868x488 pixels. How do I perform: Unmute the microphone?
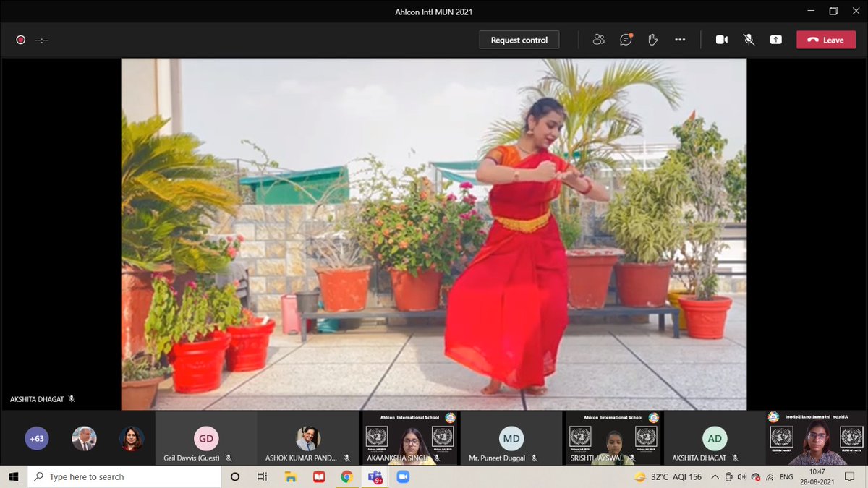[749, 40]
